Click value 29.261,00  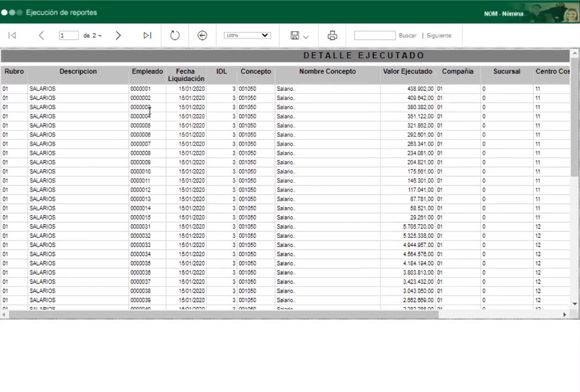(x=422, y=218)
